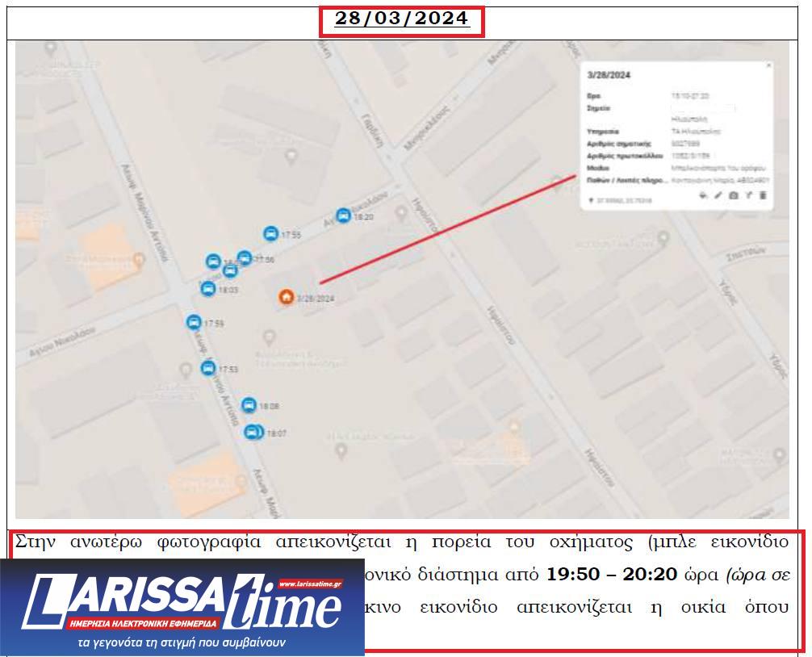Click the camera icon in info popup
Viewport: 812px width, 657px height.
[x=733, y=196]
